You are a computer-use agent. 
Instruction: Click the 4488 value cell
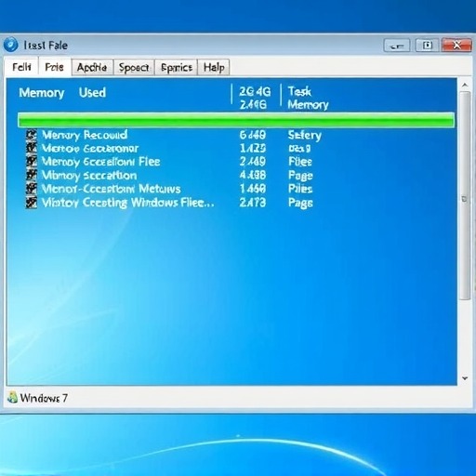[253, 175]
